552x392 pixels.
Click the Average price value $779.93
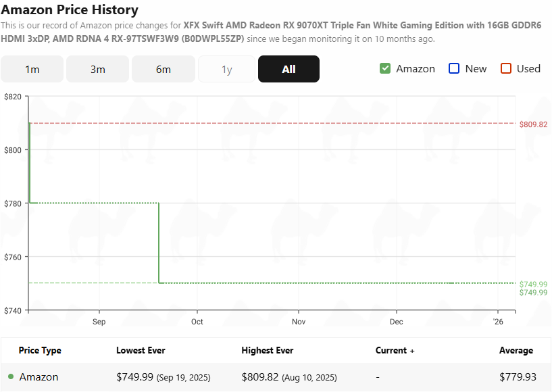pyautogui.click(x=516, y=376)
